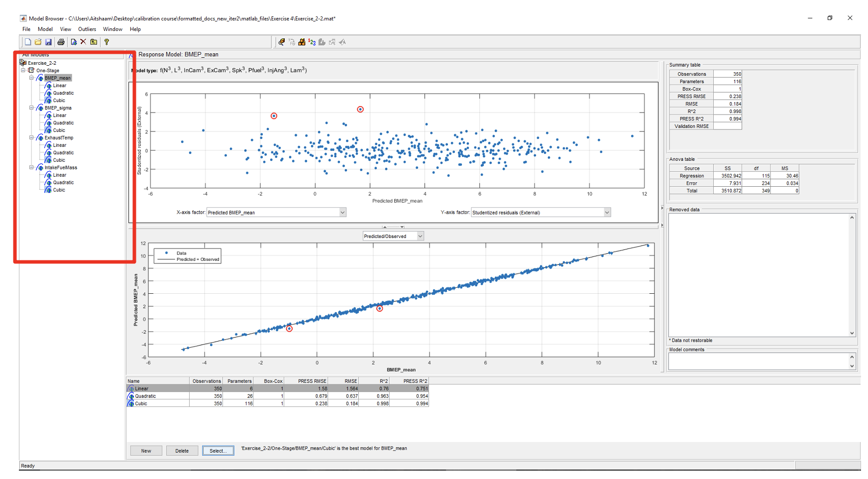This screenshot has height=479, width=868.
Task: Click the icon of Linear in bottom model list
Action: pyautogui.click(x=131, y=389)
